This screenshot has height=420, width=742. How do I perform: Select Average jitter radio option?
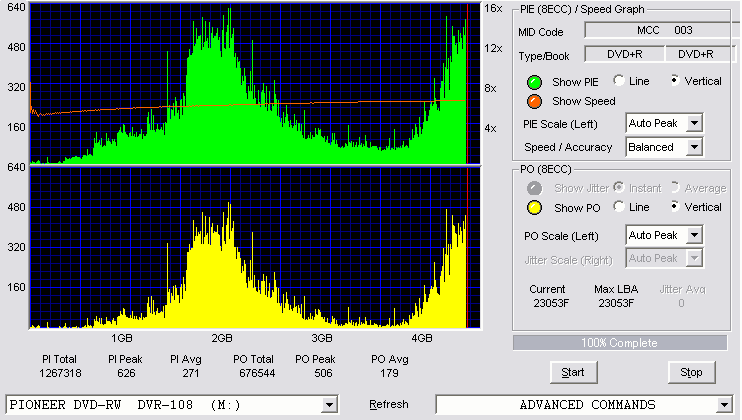[x=675, y=187]
